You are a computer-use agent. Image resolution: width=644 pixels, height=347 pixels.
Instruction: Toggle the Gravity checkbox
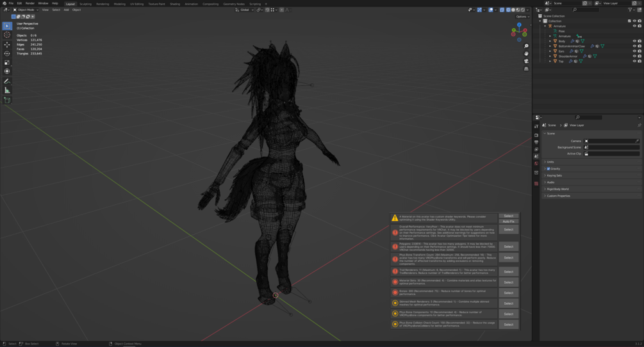coord(549,168)
